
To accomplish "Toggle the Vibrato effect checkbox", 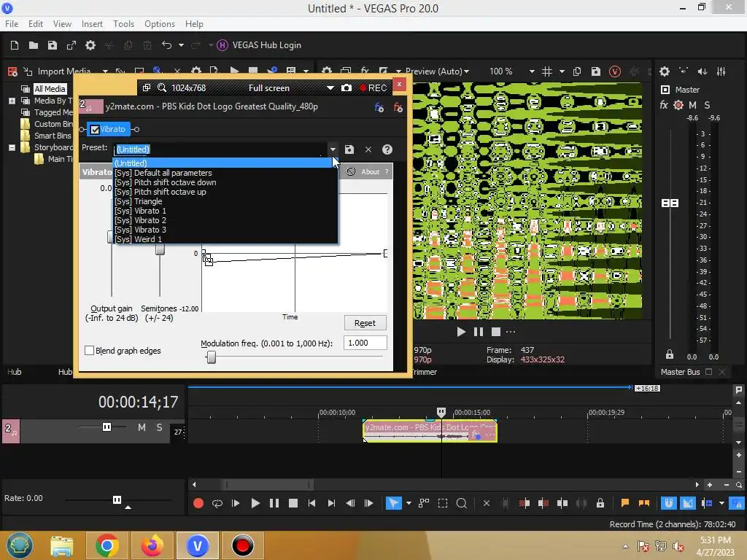I will tap(95, 130).
